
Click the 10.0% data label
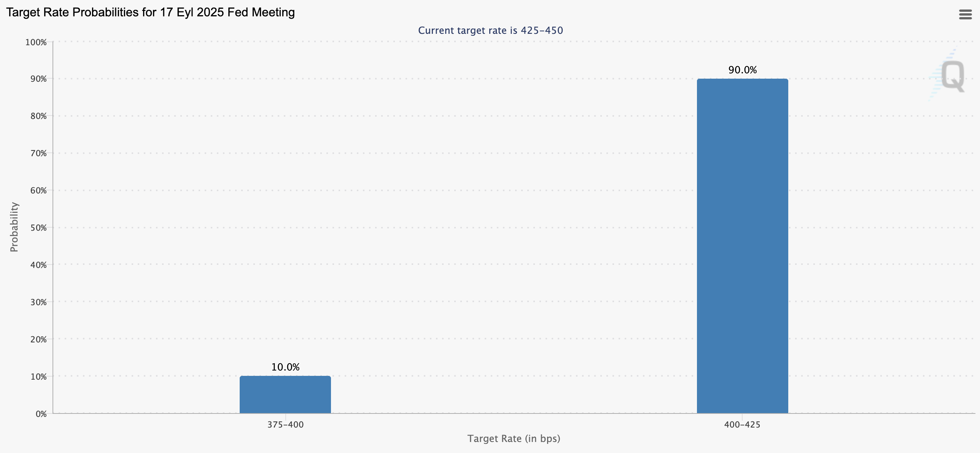pyautogui.click(x=285, y=367)
